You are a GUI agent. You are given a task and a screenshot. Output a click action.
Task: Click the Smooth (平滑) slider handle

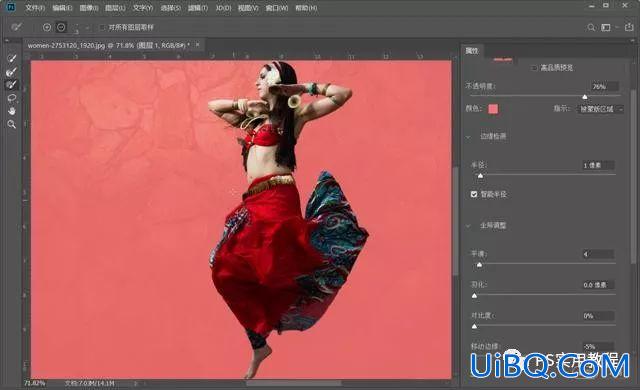coord(480,265)
